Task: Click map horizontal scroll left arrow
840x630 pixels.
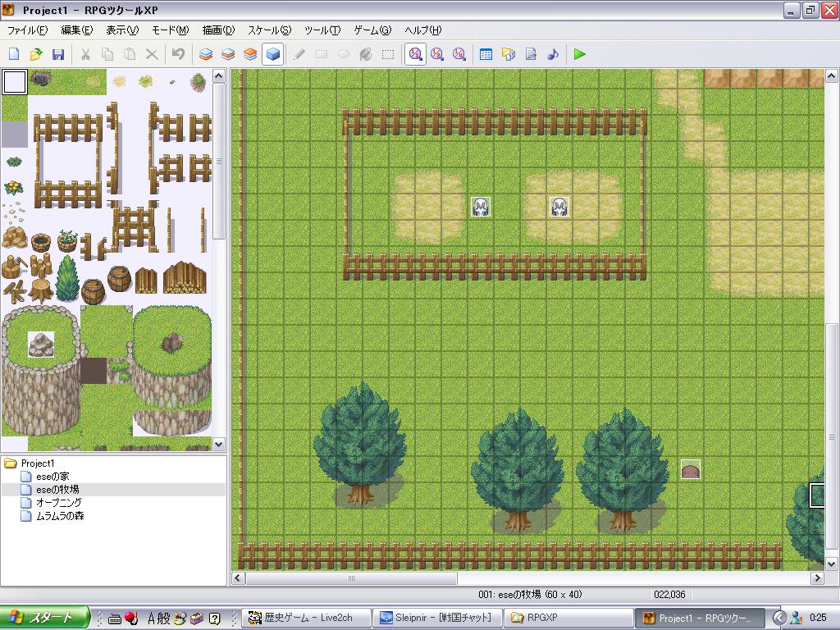Action: (239, 578)
